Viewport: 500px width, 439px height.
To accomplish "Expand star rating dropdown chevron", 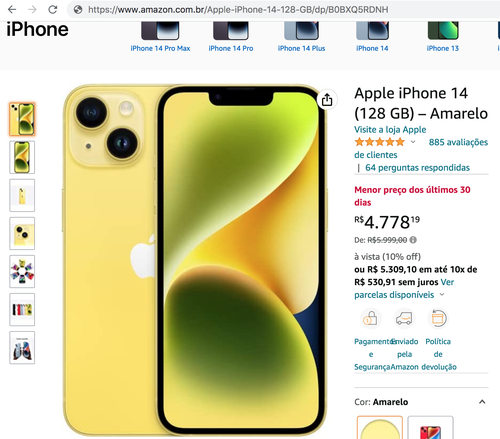I will pyautogui.click(x=413, y=142).
